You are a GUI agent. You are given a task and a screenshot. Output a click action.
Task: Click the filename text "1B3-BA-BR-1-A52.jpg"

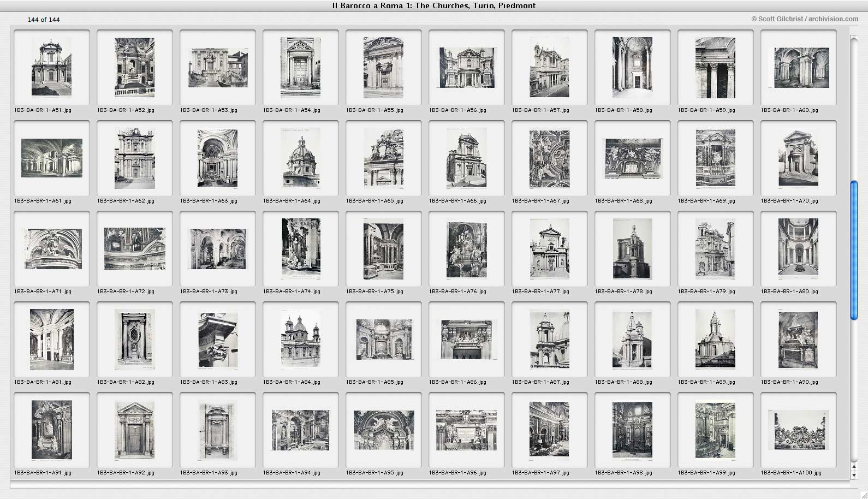(x=126, y=110)
